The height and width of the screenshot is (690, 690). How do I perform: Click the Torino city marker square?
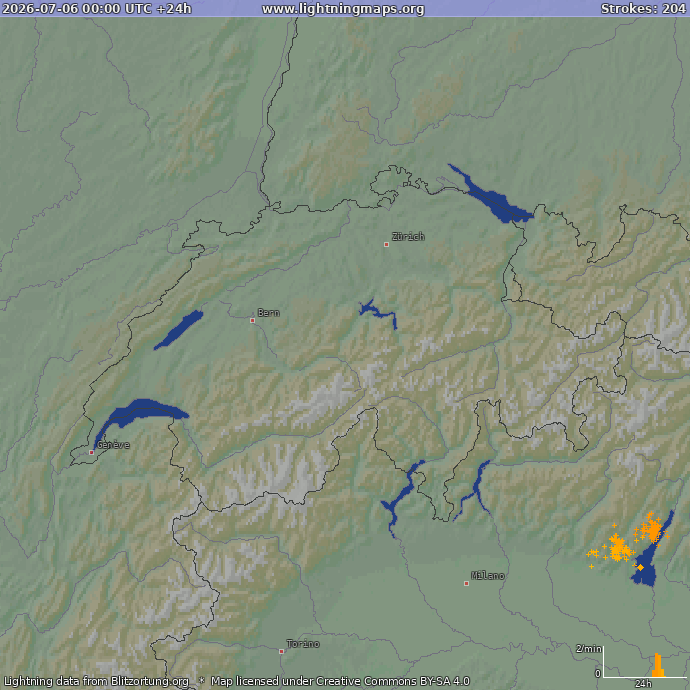point(282,651)
